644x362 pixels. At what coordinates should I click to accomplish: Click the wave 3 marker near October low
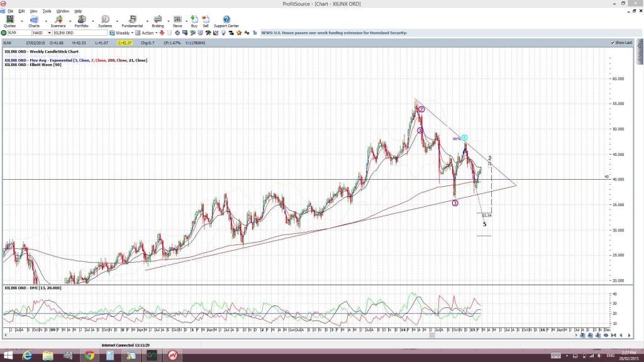coord(455,203)
